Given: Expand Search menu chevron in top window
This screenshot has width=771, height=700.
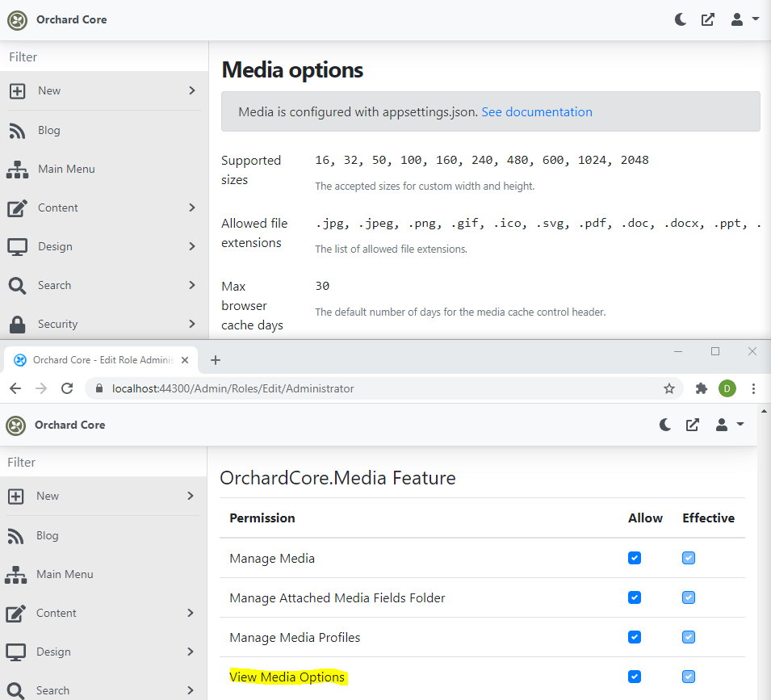Looking at the screenshot, I should click(x=192, y=285).
